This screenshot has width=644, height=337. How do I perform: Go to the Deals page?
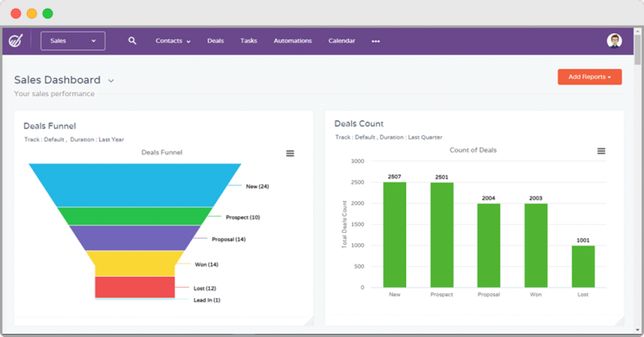215,41
